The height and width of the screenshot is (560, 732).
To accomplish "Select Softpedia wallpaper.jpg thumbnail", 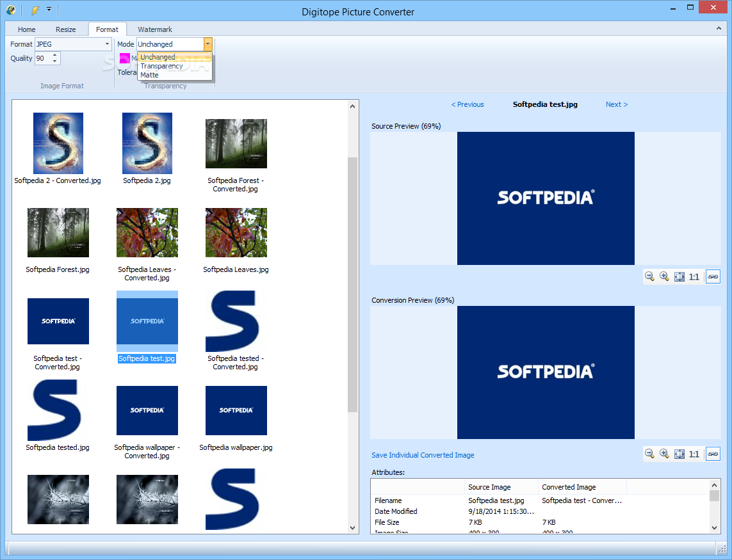I will click(236, 410).
